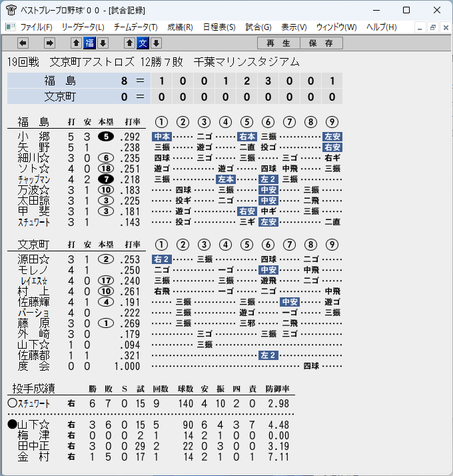Click the down arrow beside 福 team icon
Screen dimensions: 453x476
point(103,43)
